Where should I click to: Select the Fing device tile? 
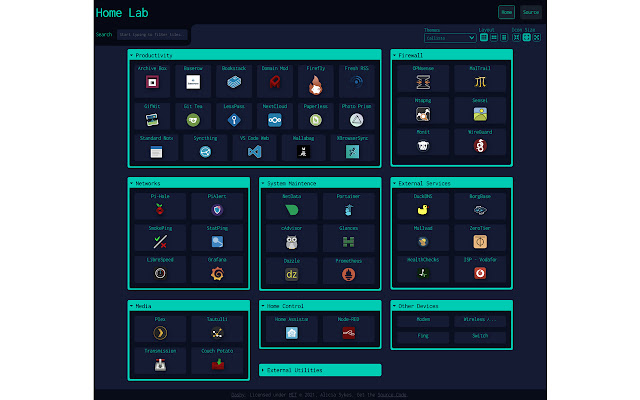click(x=423, y=336)
